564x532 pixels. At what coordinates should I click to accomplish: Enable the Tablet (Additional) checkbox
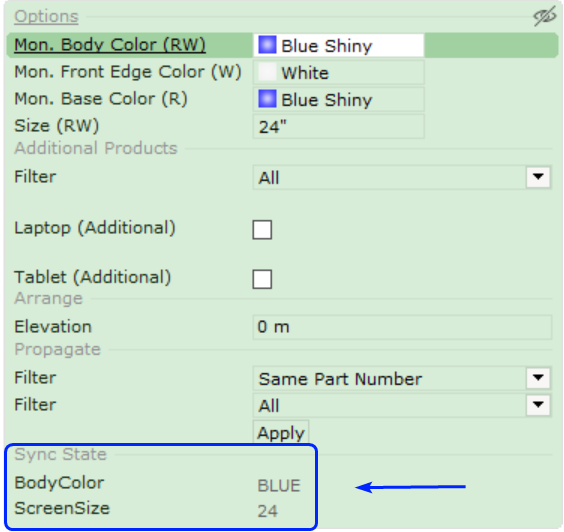[262, 279]
